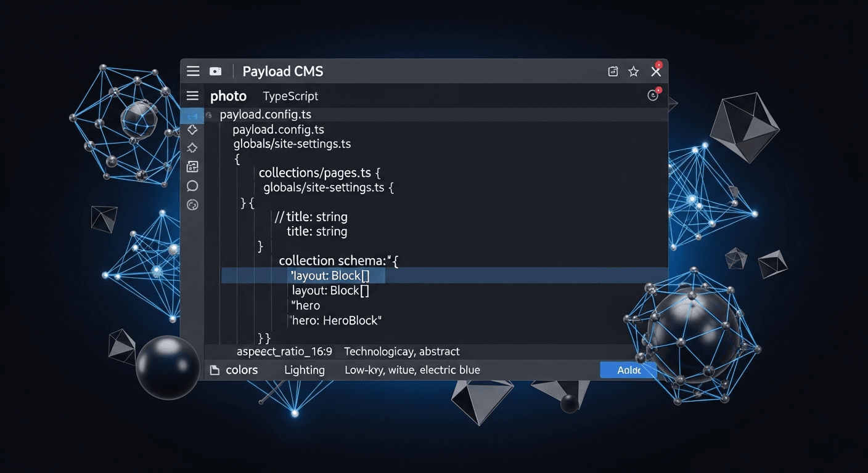The width and height of the screenshot is (868, 473).
Task: Click the clipboard icon left of the star
Action: (x=613, y=71)
